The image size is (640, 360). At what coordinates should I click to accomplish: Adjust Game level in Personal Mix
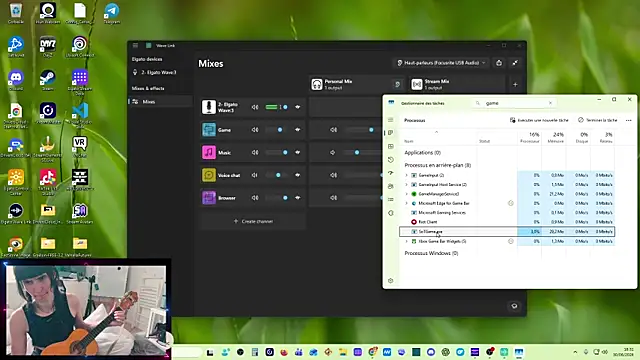tap(362, 130)
